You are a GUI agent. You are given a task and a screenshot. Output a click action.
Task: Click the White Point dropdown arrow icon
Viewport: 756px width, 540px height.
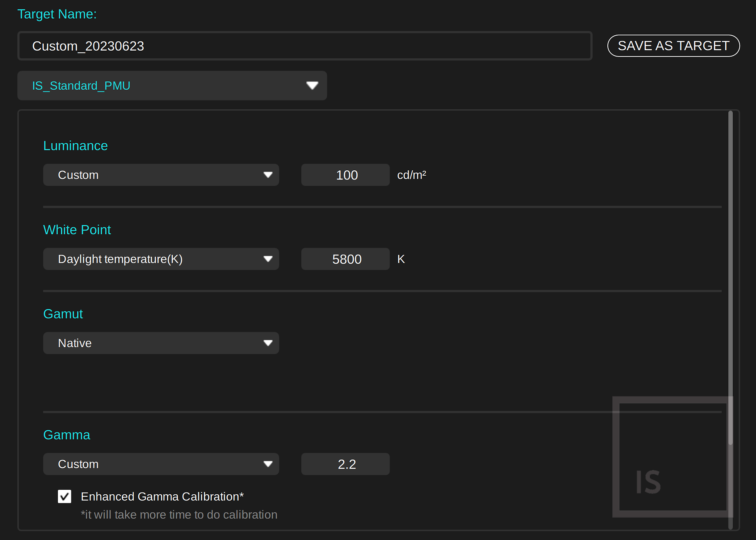(x=268, y=259)
